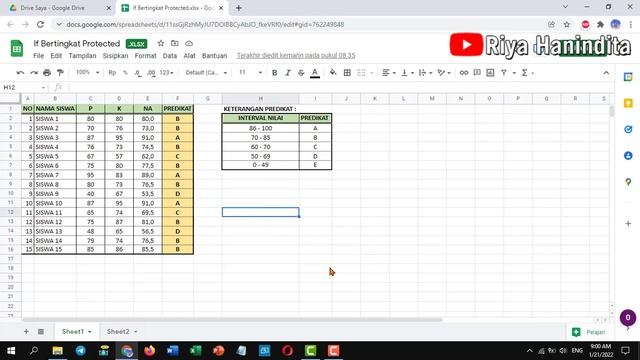Print the spreadsheet using the printer icon

47,73
